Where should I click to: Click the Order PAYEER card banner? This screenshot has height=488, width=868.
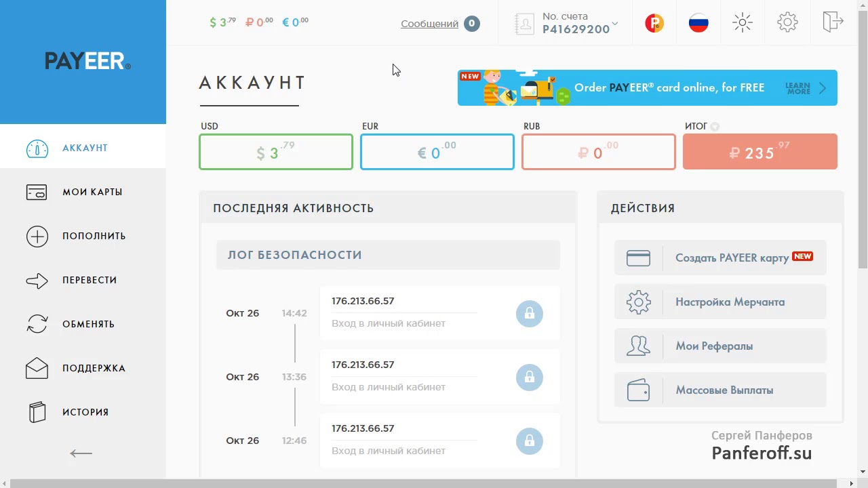point(648,88)
